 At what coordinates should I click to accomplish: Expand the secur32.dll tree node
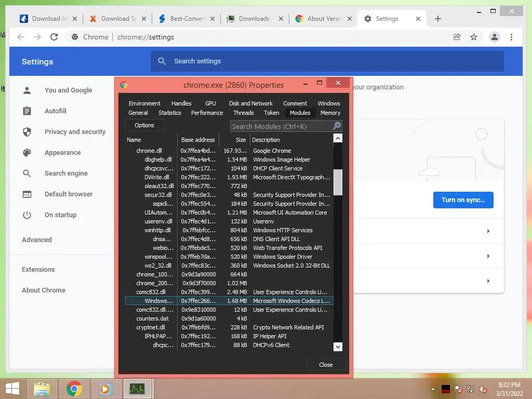pyautogui.click(x=141, y=195)
